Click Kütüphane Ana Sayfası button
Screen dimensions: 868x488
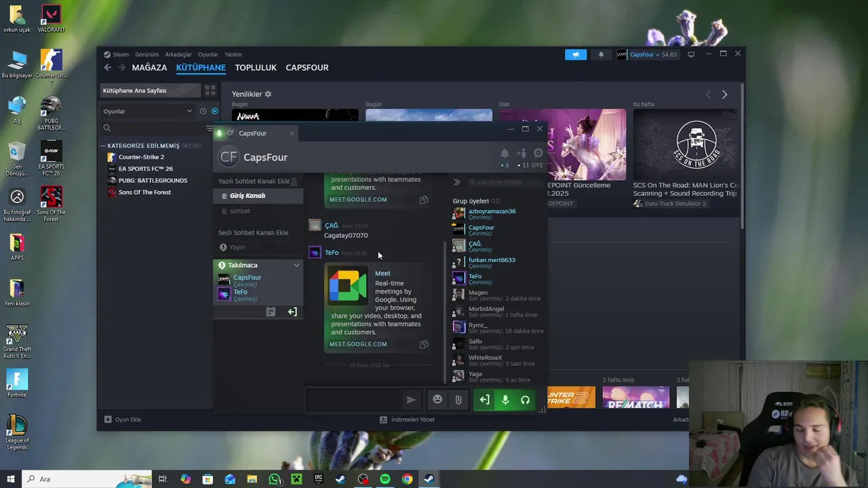pyautogui.click(x=152, y=91)
